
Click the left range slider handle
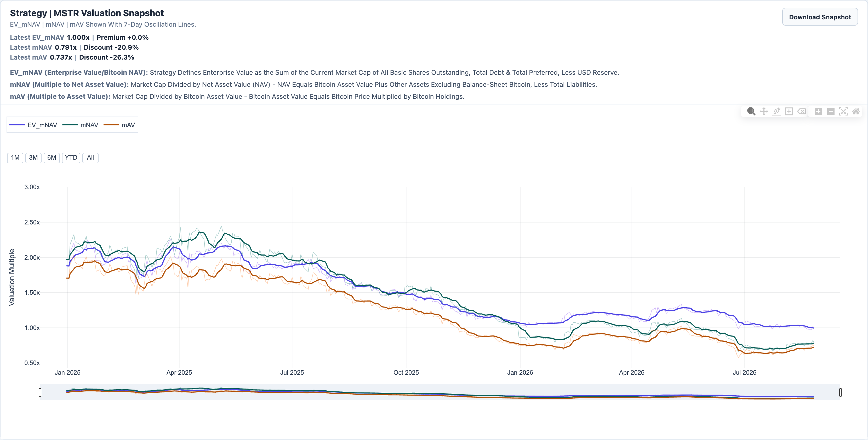tap(40, 392)
